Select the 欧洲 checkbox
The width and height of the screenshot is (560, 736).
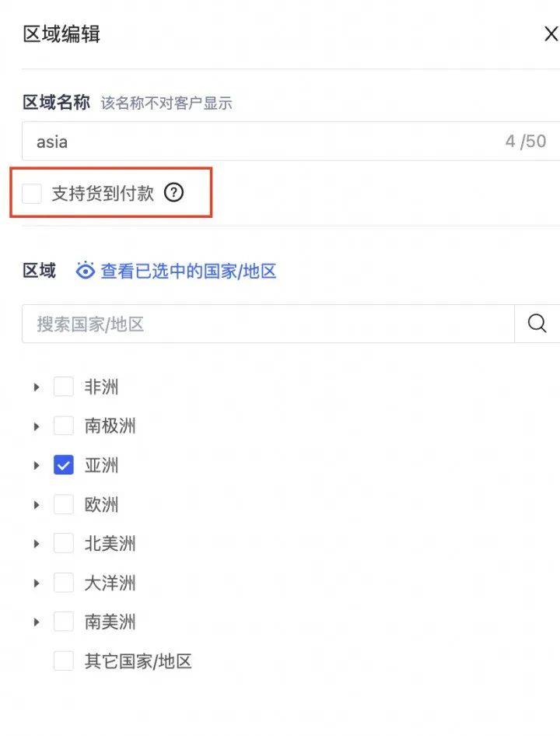click(x=63, y=504)
